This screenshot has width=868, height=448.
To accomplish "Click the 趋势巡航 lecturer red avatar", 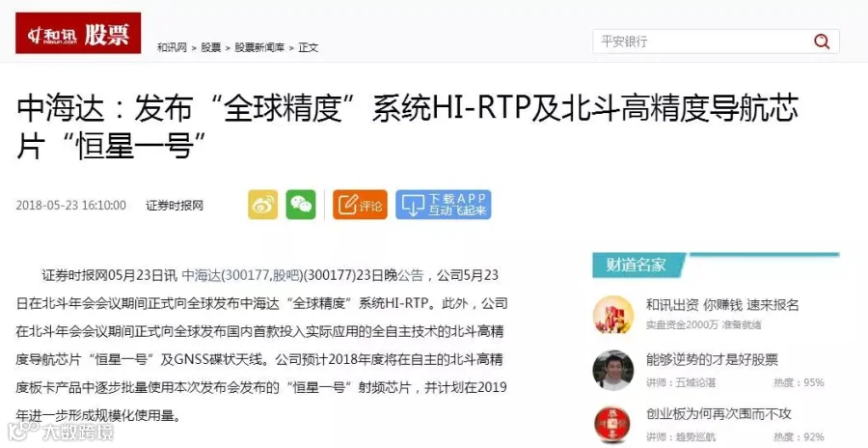I will tap(612, 425).
